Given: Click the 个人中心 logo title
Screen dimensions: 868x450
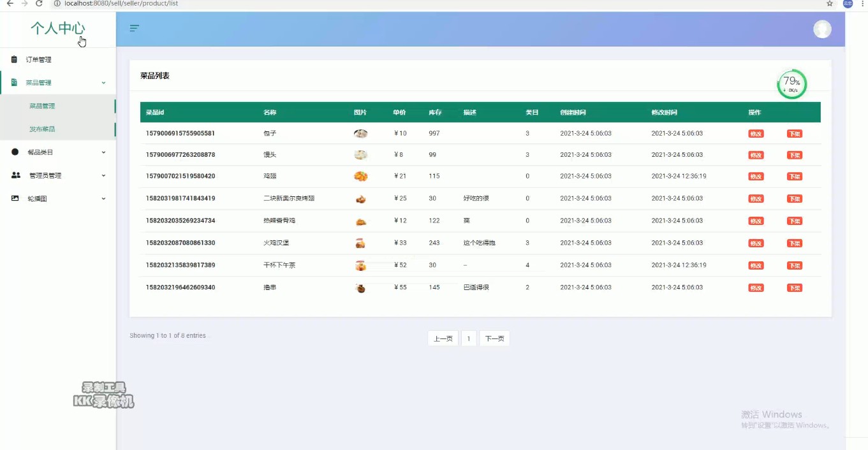Looking at the screenshot, I should click(57, 28).
